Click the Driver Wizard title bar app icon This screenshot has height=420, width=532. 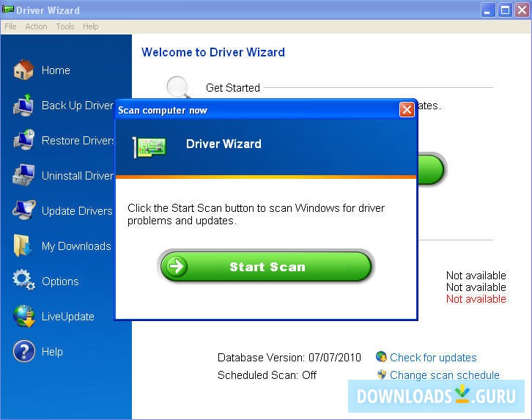click(8, 9)
